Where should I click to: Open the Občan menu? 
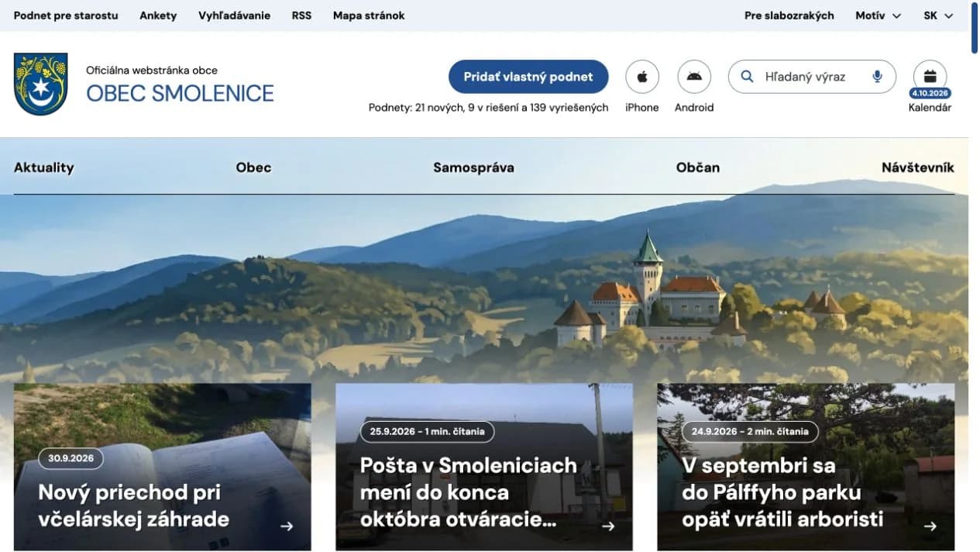point(698,167)
